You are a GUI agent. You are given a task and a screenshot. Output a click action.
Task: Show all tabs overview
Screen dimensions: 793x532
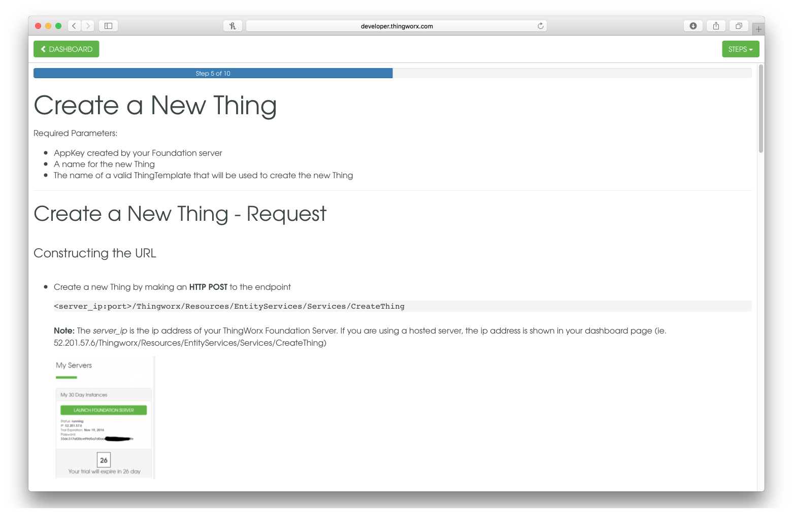(x=739, y=26)
